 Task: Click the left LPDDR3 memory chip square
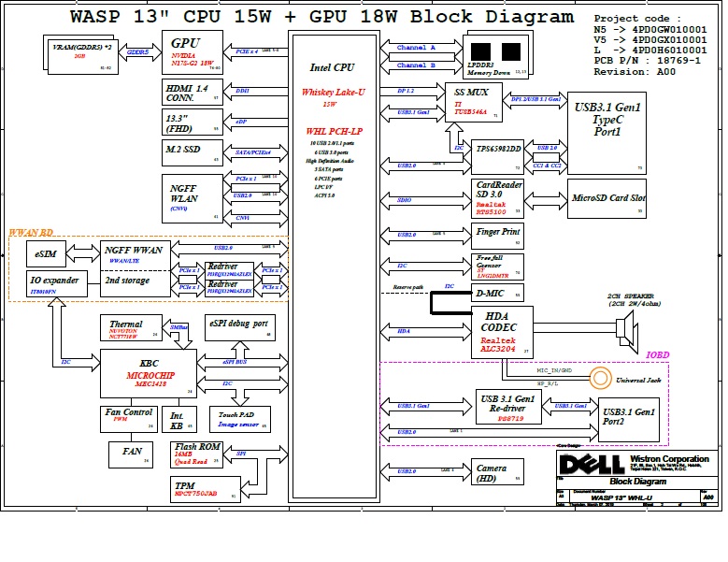pos(480,53)
